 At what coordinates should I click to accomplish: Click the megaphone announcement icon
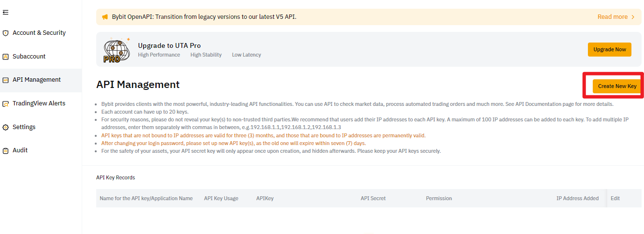[x=105, y=17]
